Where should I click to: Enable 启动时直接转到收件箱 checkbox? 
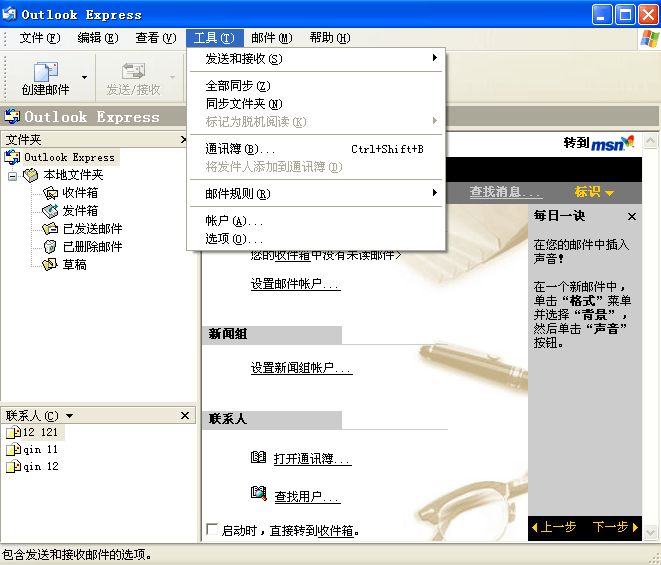click(x=212, y=529)
